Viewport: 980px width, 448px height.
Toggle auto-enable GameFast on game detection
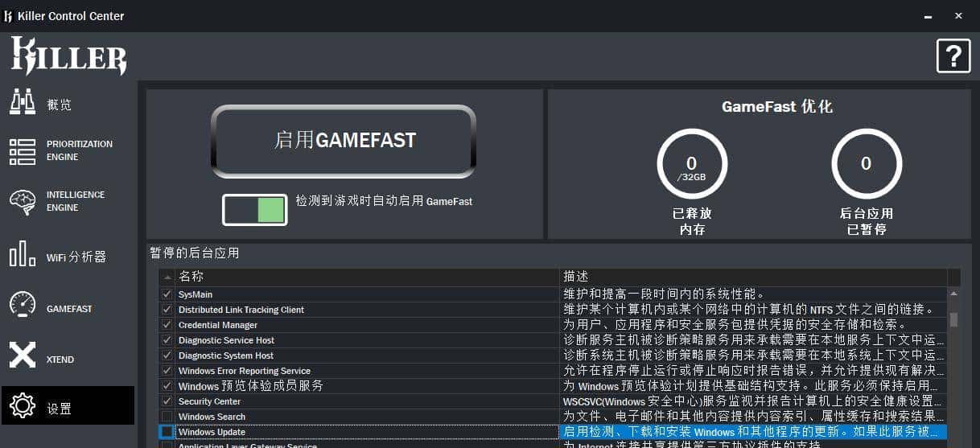point(255,210)
